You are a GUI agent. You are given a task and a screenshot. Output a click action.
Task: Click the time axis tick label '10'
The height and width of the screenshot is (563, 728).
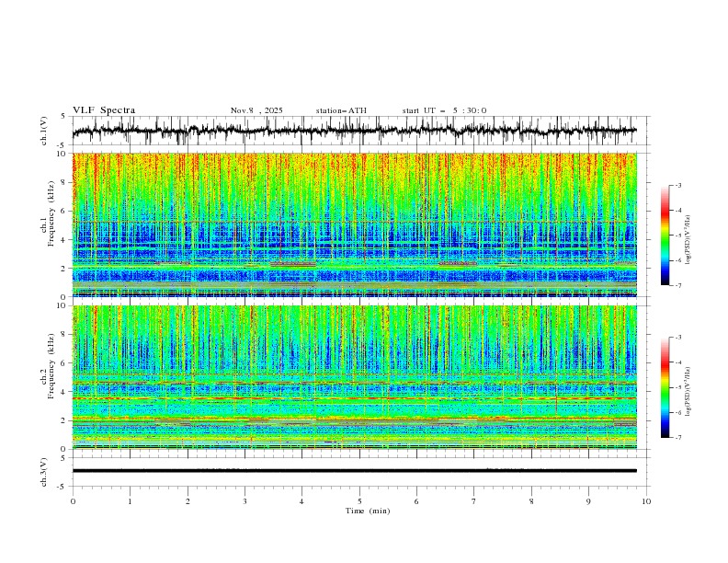(x=646, y=501)
